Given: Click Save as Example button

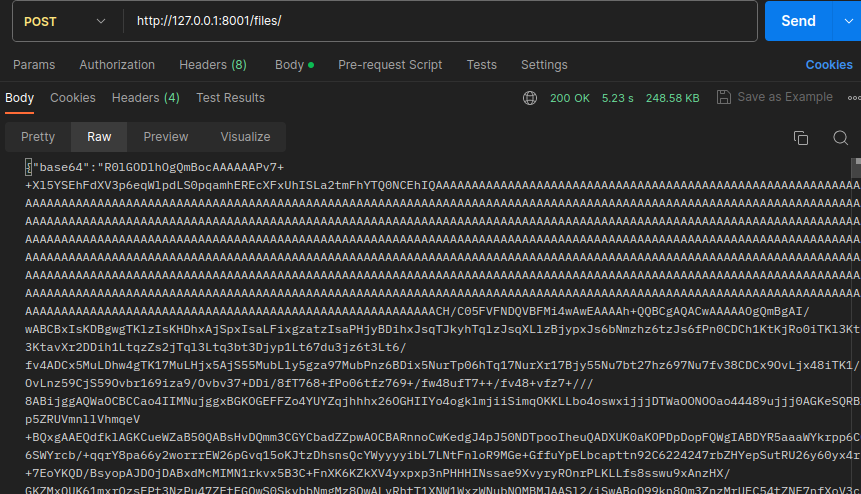Looking at the screenshot, I should click(x=775, y=97).
